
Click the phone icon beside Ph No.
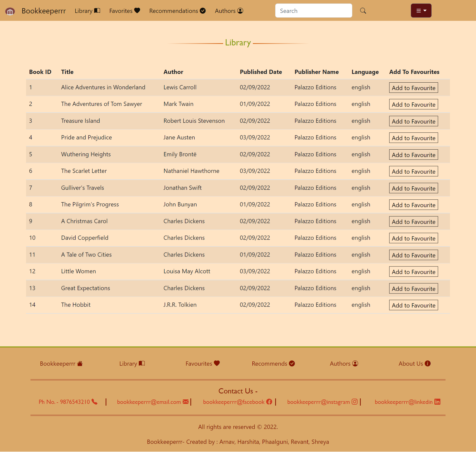pyautogui.click(x=95, y=402)
